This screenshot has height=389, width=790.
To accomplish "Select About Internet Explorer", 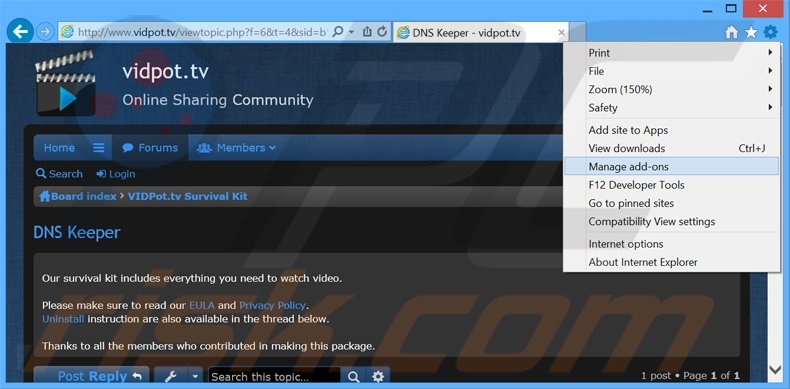I will click(x=671, y=262).
